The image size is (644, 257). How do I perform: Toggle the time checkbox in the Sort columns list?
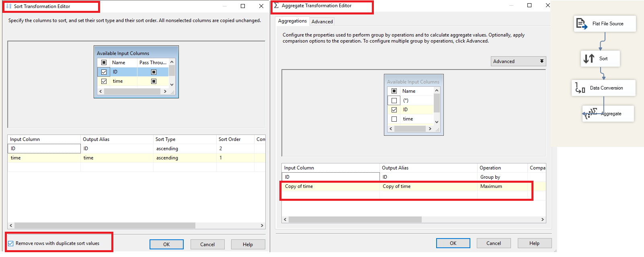(x=104, y=81)
